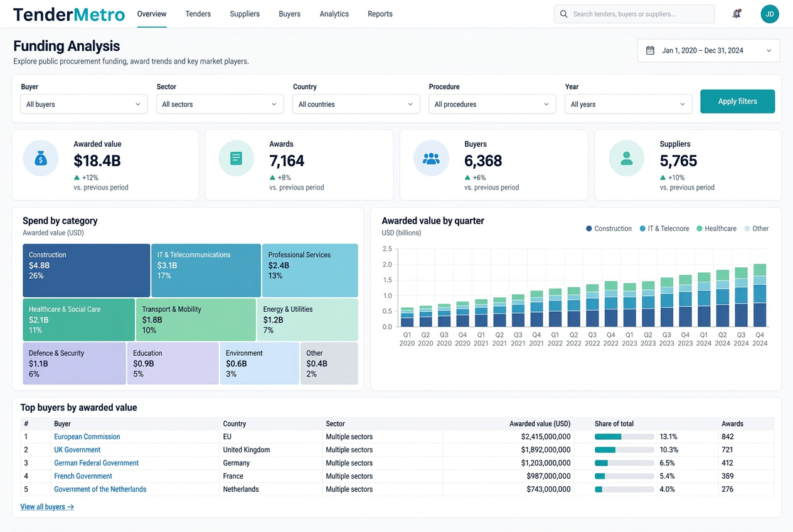This screenshot has height=532, width=793.
Task: Open the Procedure filter dropdown
Action: (492, 104)
